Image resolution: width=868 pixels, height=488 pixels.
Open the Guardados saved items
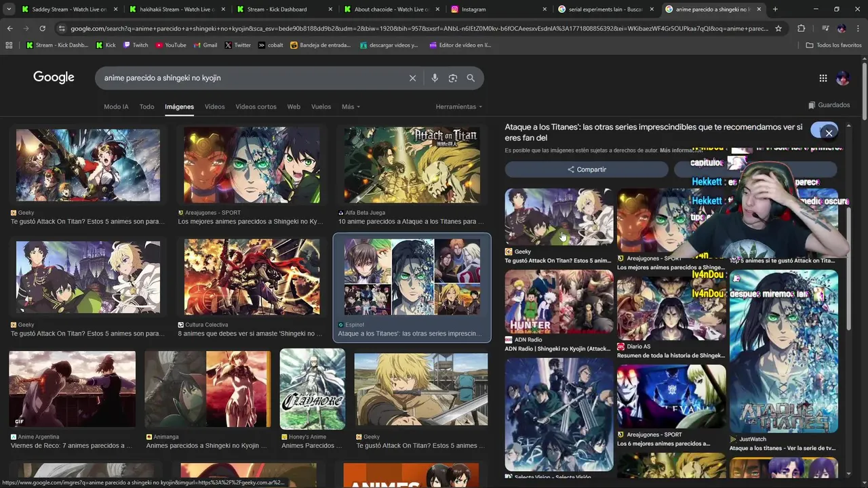pyautogui.click(x=829, y=105)
